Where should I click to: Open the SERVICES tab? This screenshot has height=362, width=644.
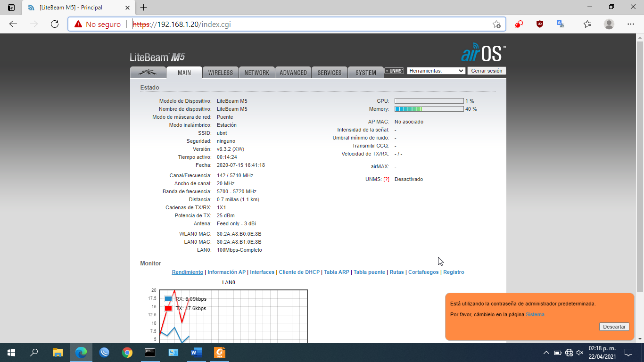330,73
